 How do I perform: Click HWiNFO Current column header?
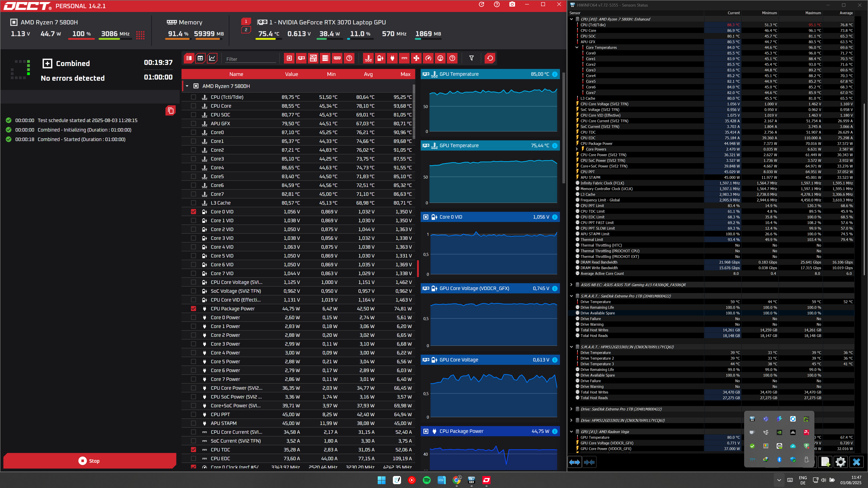pyautogui.click(x=734, y=13)
